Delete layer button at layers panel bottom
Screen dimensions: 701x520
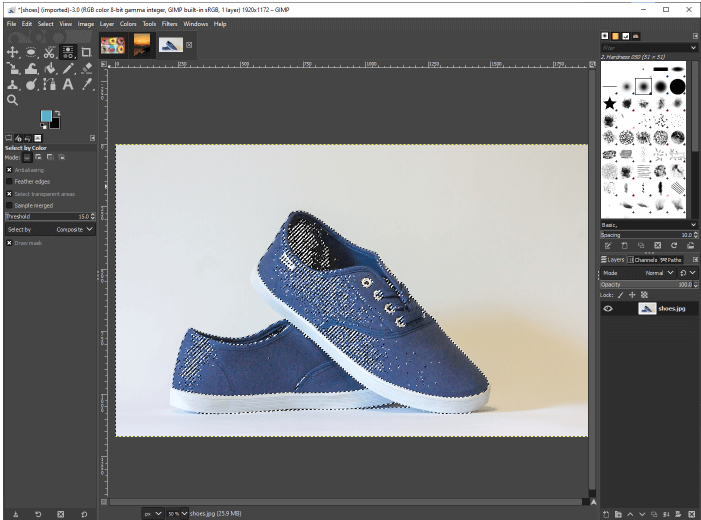[691, 514]
